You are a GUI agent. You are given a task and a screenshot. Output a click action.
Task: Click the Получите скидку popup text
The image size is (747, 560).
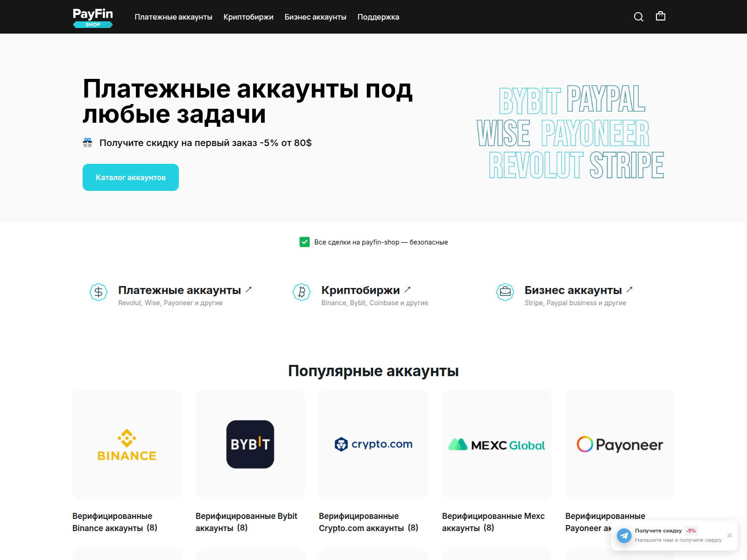[x=658, y=531]
